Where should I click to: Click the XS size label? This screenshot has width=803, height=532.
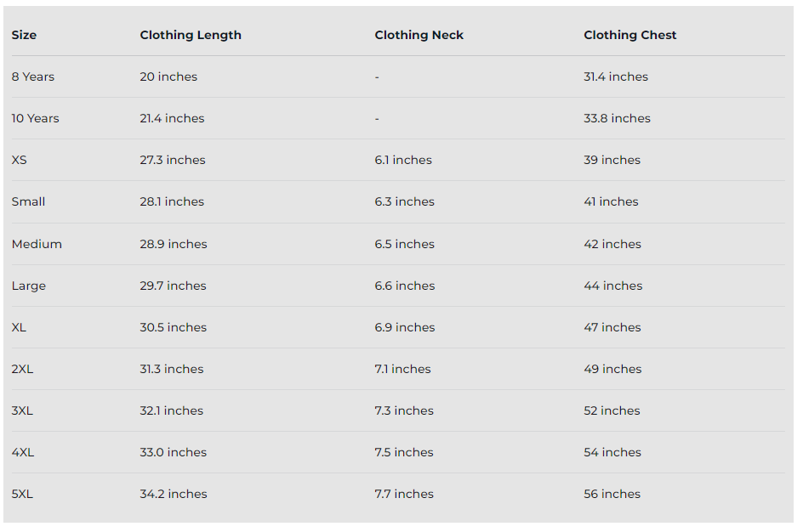[x=20, y=160]
